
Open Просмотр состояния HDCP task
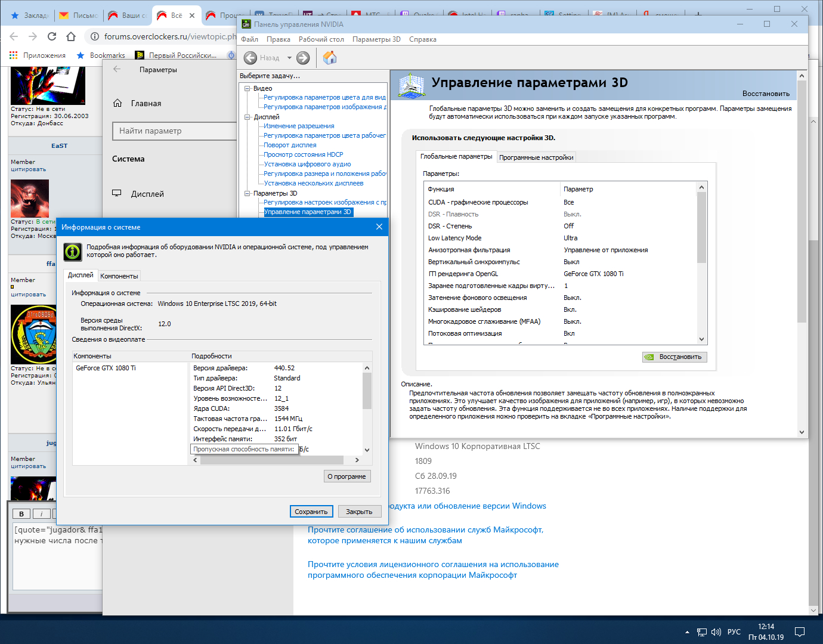[304, 155]
